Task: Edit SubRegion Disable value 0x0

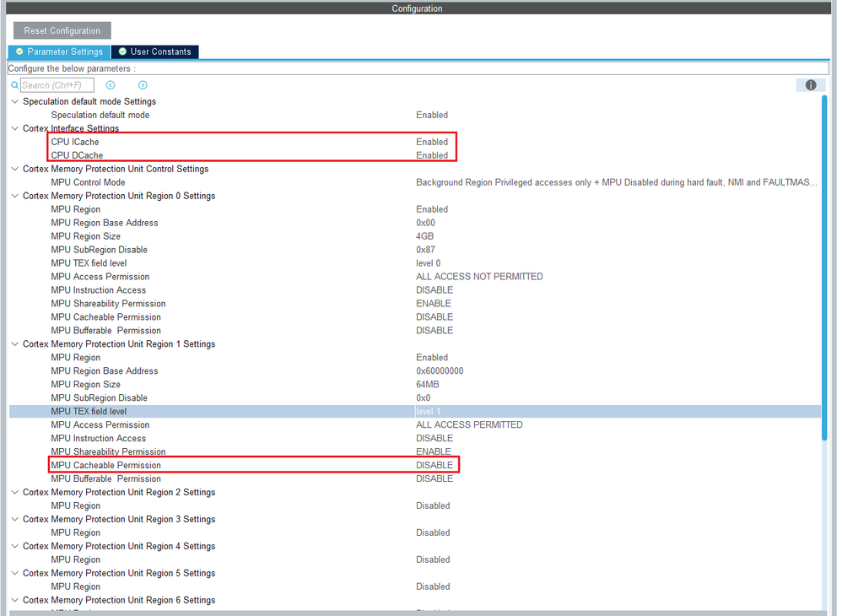Action: tap(424, 397)
